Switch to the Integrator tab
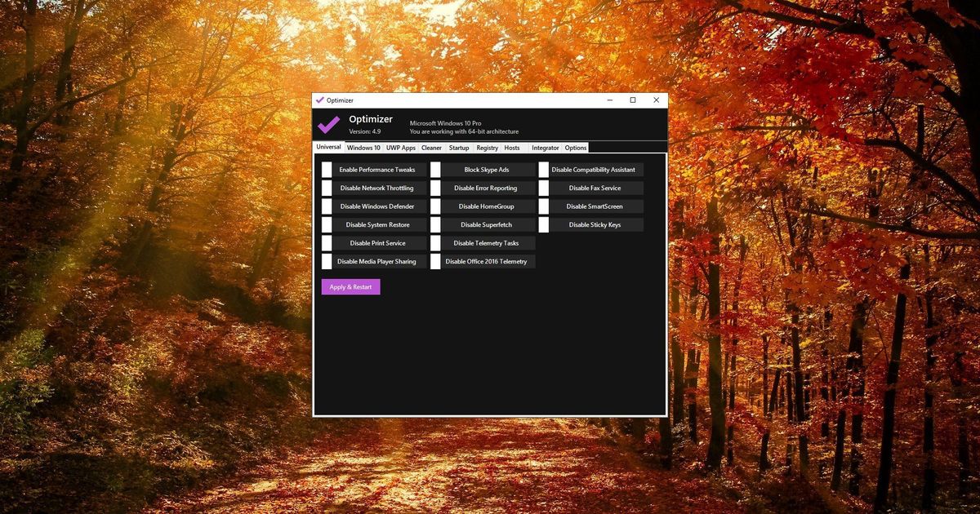Screen dimensions: 980x514 (544, 148)
